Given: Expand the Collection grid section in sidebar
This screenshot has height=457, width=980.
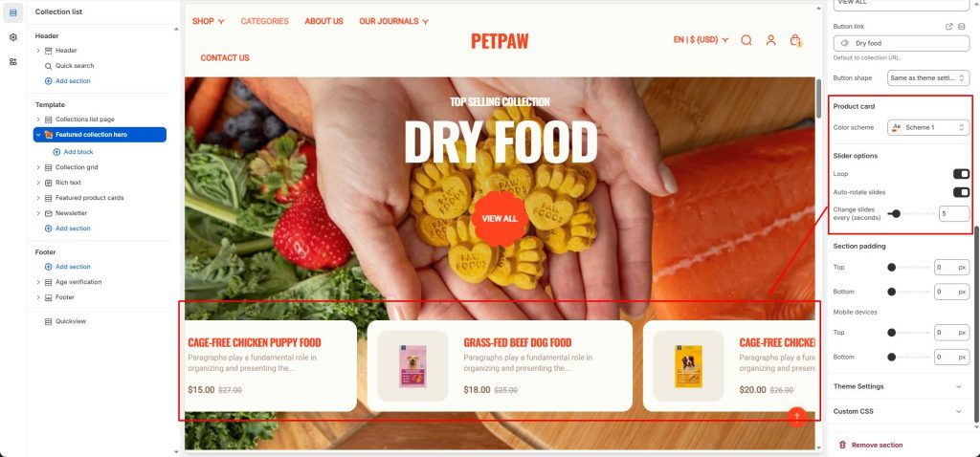Looking at the screenshot, I should (38, 167).
